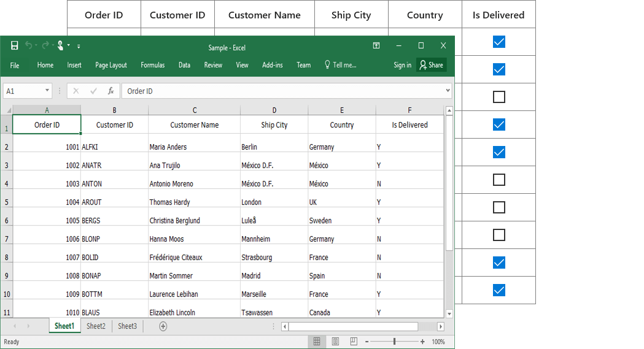Click zoom in plus button

[422, 341]
